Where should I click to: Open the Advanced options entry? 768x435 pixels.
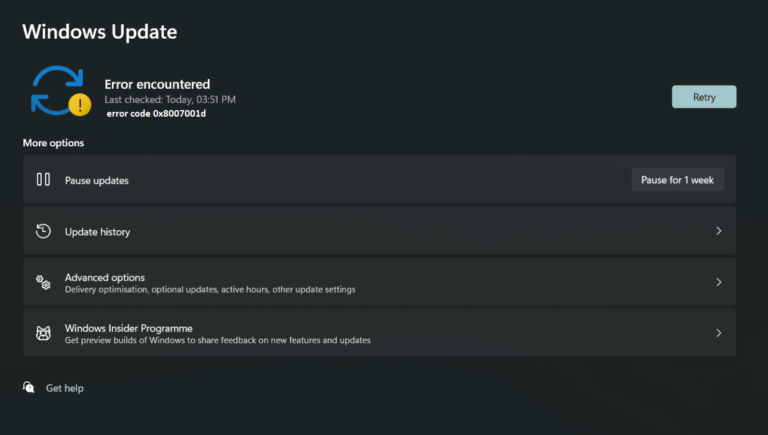click(x=379, y=282)
